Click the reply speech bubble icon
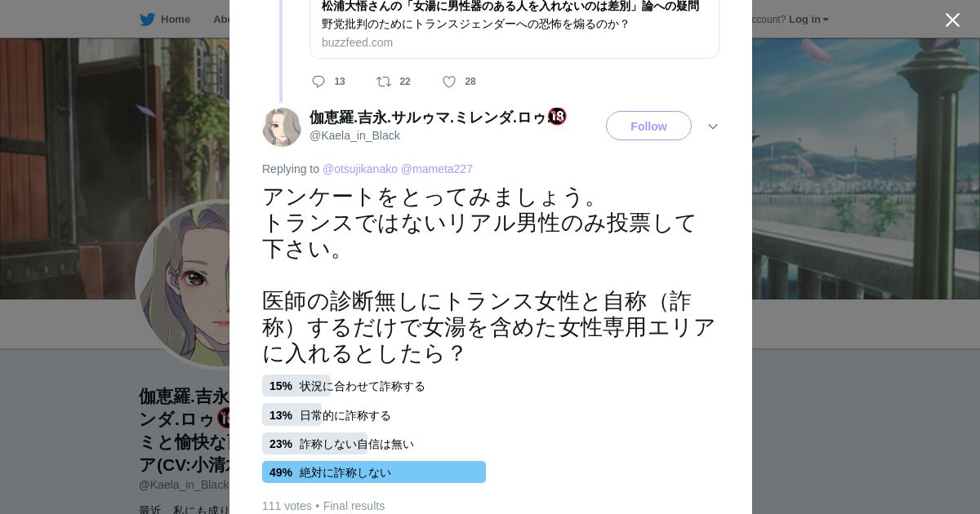This screenshot has width=980, height=514. [318, 82]
